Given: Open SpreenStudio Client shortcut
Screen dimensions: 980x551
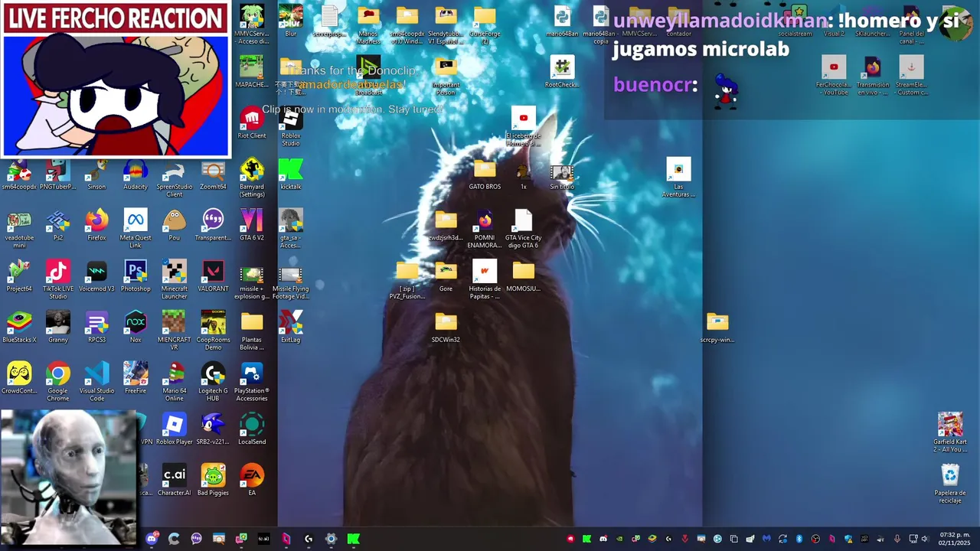Looking at the screenshot, I should [175, 178].
